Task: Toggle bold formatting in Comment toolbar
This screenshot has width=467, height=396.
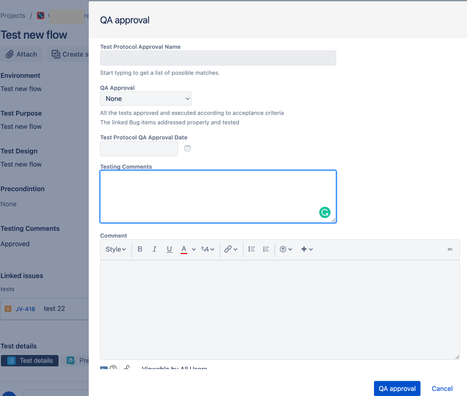Action: 140,249
